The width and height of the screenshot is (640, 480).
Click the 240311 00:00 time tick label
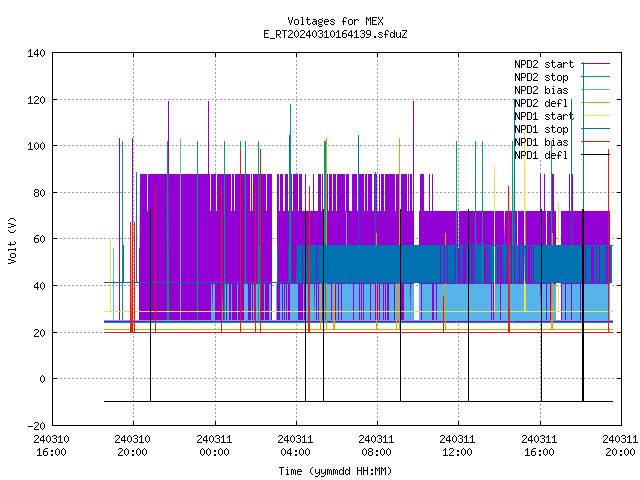[x=214, y=446]
